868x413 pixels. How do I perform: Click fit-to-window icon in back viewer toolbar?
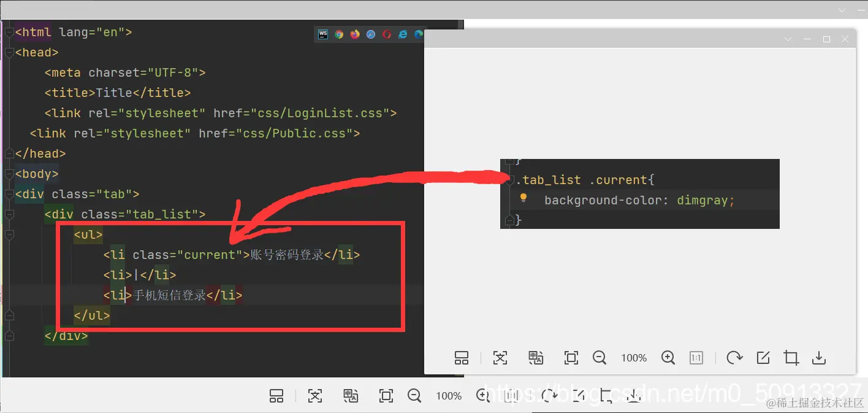(x=386, y=396)
